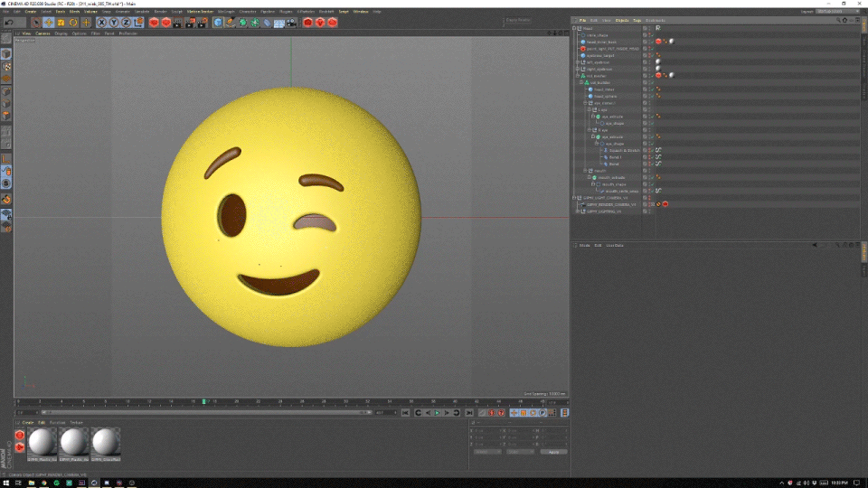Select the Live Selection tool
The height and width of the screenshot is (488, 868).
[36, 23]
